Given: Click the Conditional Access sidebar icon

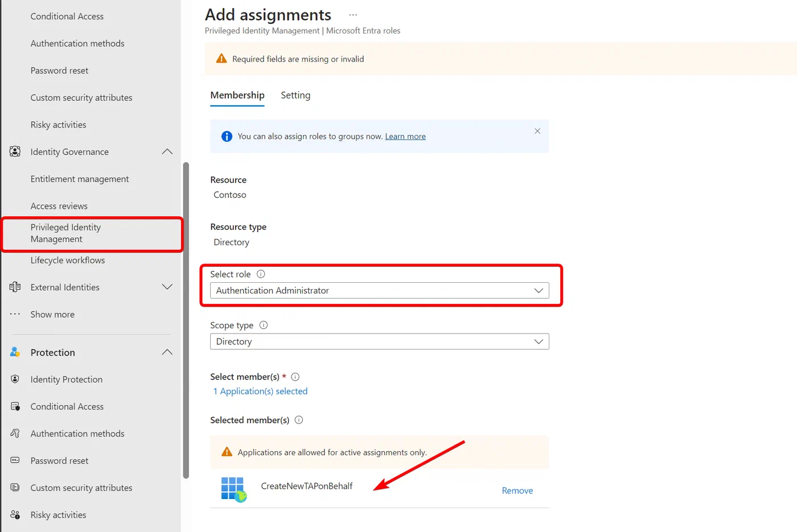Looking at the screenshot, I should pos(15,406).
